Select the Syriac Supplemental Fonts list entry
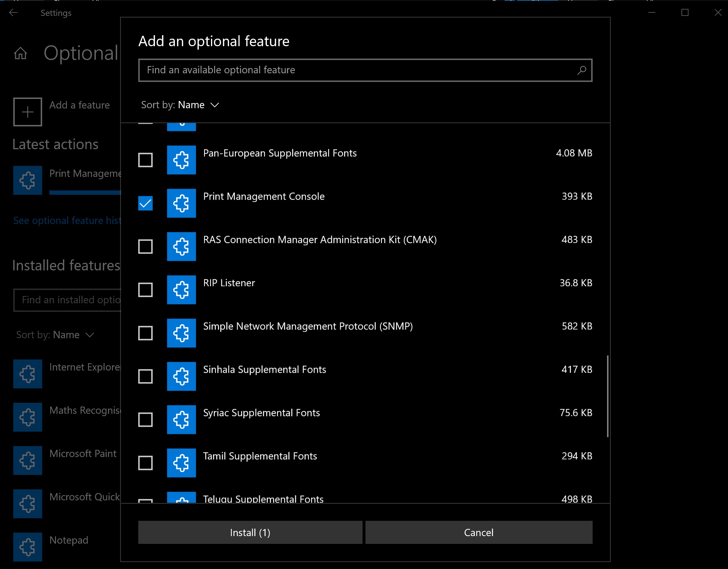This screenshot has height=569, width=728. [x=261, y=413]
